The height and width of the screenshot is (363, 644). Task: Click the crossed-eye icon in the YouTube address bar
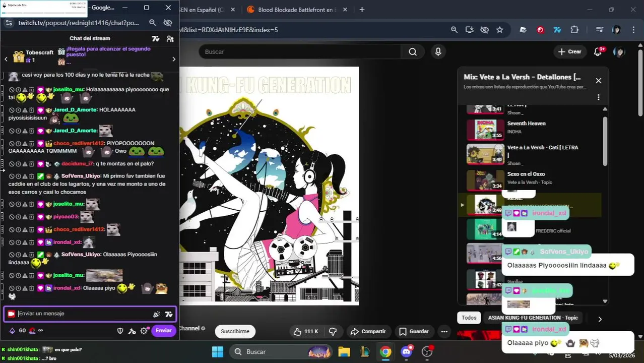484,30
